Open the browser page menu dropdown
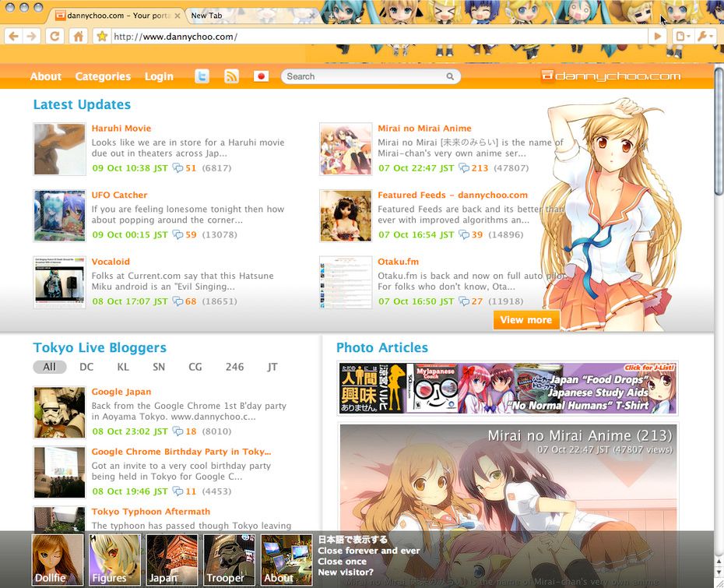Image resolution: width=724 pixels, height=588 pixels. pos(683,37)
